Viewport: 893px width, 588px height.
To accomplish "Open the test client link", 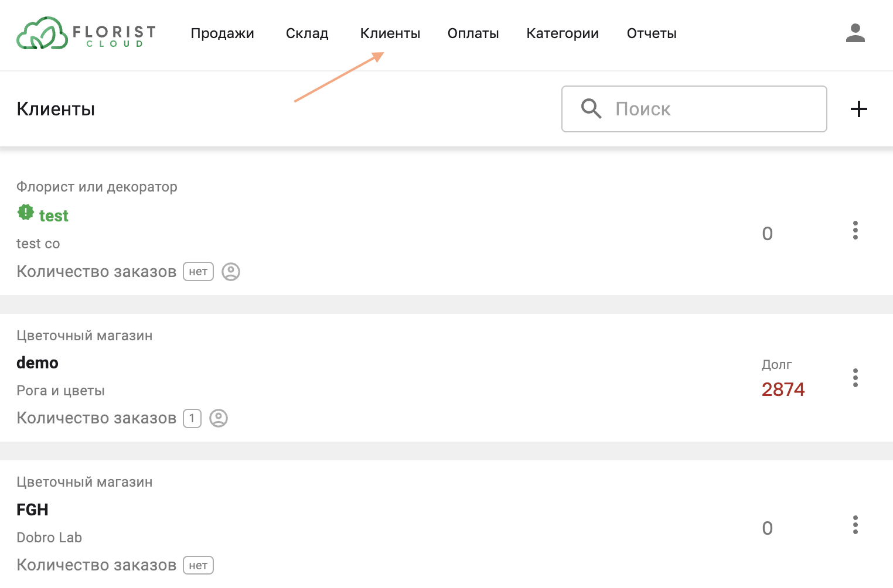I will [x=53, y=216].
